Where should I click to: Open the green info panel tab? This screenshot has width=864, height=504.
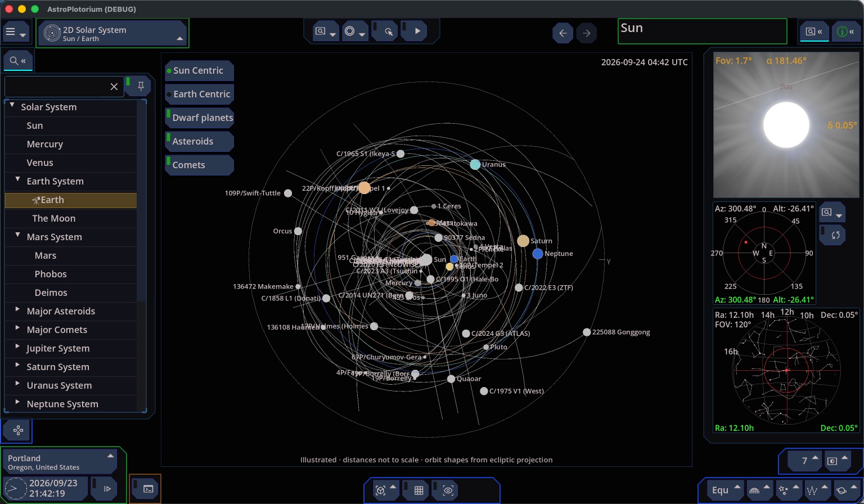[845, 32]
